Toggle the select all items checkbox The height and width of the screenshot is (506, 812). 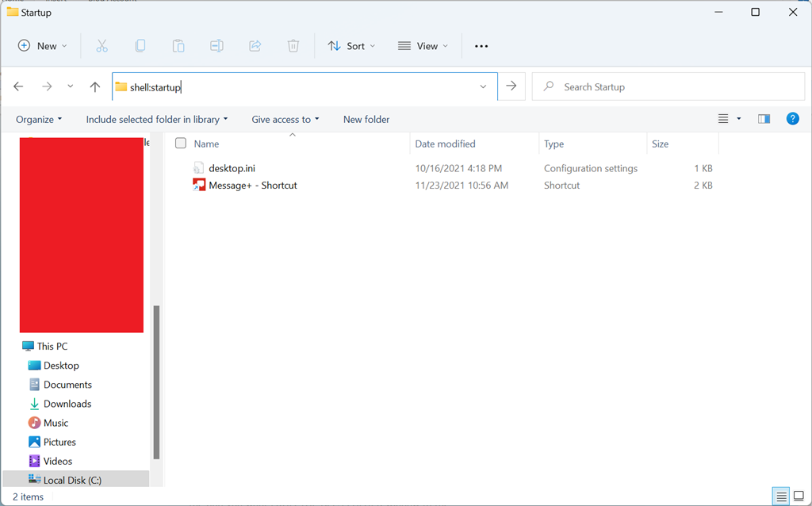point(181,144)
